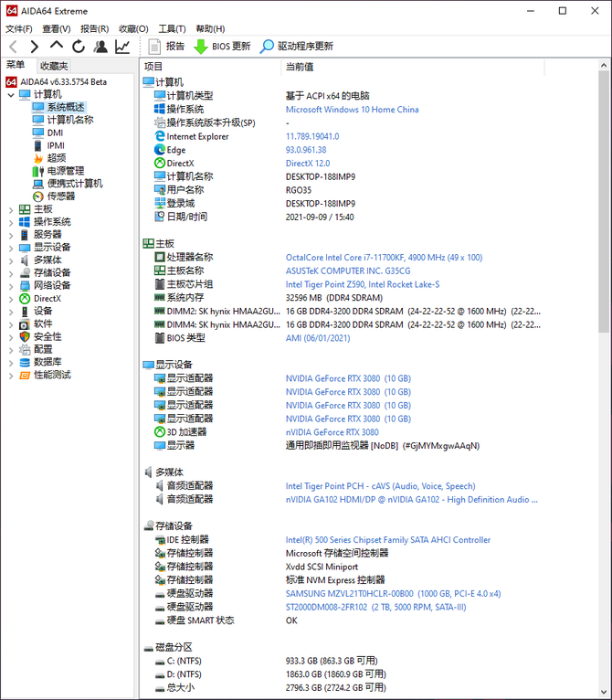Viewport: 612px width, 700px height.
Task: Expand the 主板 tree node
Action: tap(11, 209)
